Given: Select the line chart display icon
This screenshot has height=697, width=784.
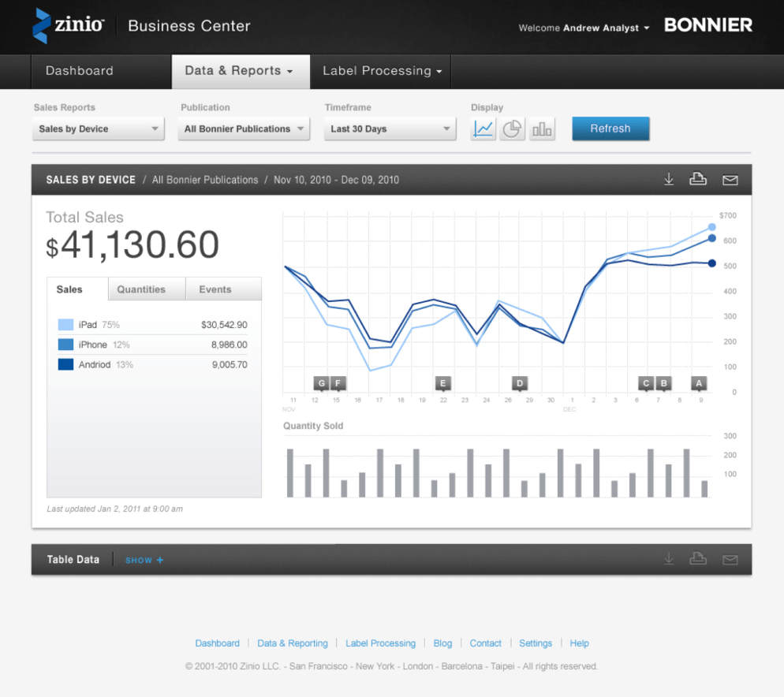Looking at the screenshot, I should point(483,129).
